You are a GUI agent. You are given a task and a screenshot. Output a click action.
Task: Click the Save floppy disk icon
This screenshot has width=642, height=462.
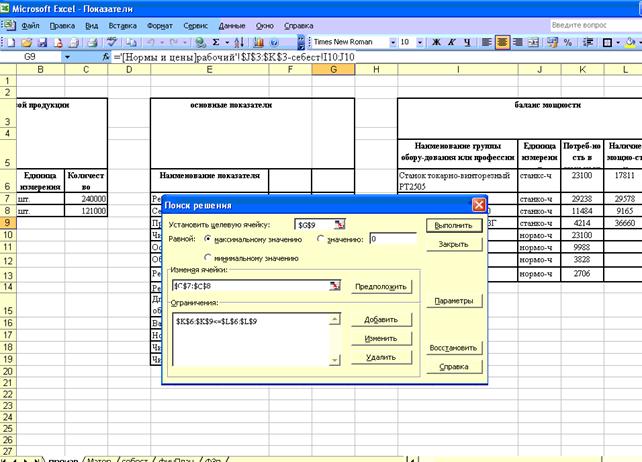pyautogui.click(x=43, y=42)
